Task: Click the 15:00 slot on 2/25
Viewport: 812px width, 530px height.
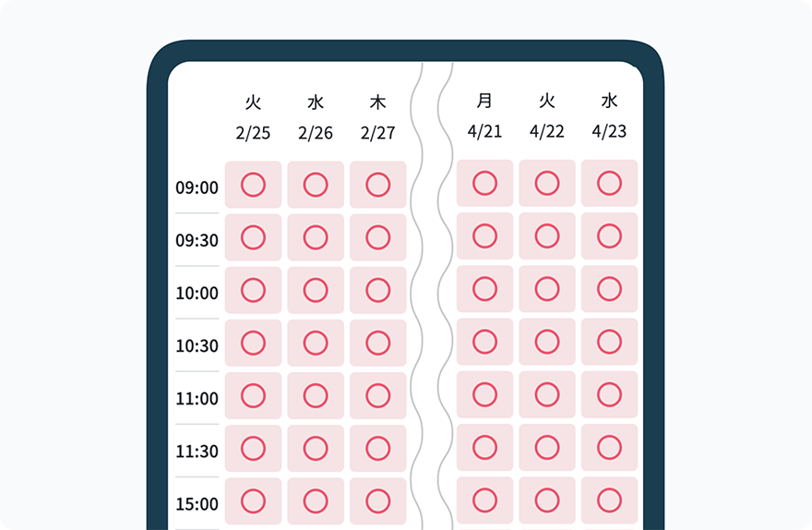Action: (x=253, y=501)
